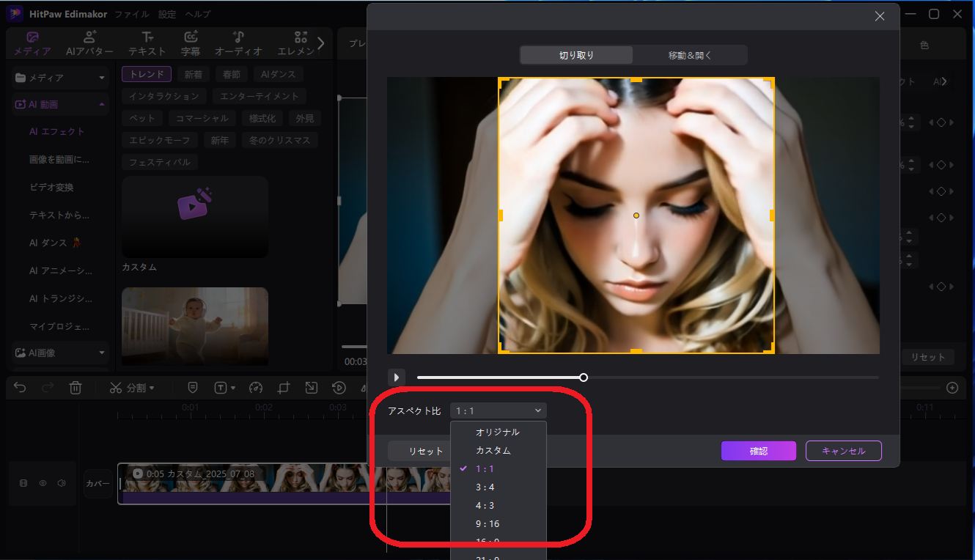975x560 pixels.
Task: Click the キャンセル cancel button
Action: coord(844,451)
